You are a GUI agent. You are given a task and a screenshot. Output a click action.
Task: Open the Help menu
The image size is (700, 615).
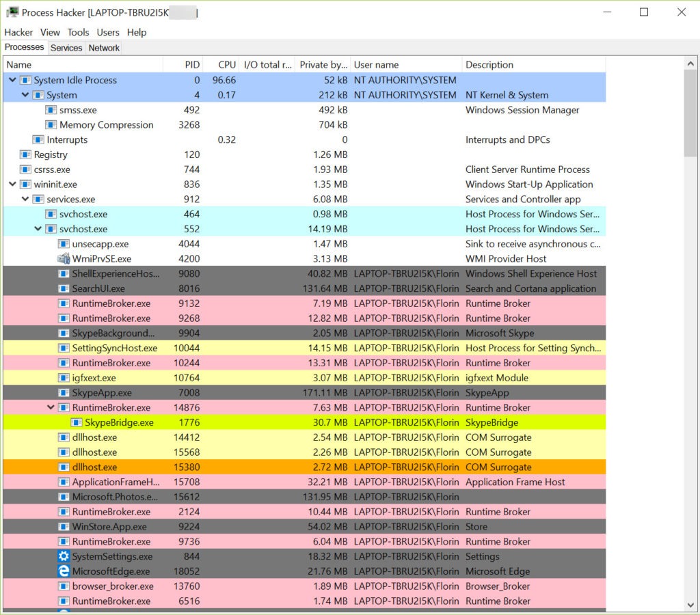pyautogui.click(x=137, y=33)
